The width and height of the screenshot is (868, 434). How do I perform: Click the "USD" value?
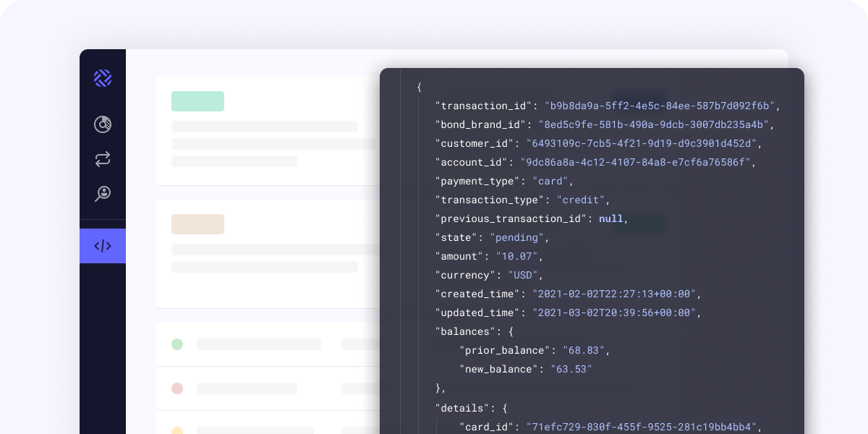coord(523,275)
